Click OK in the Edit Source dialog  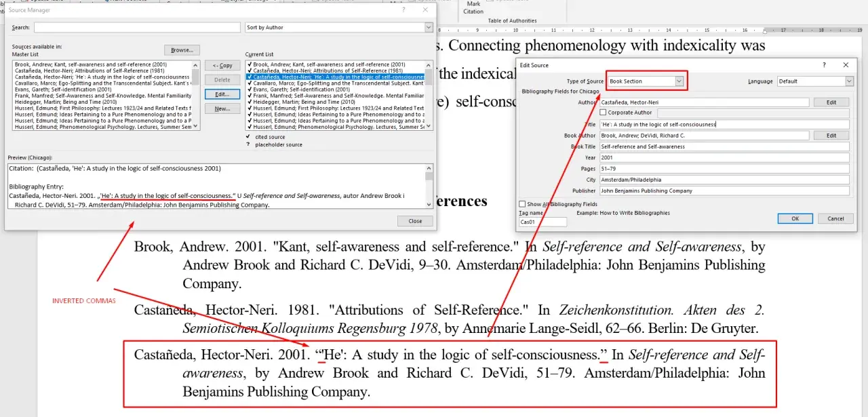click(795, 218)
